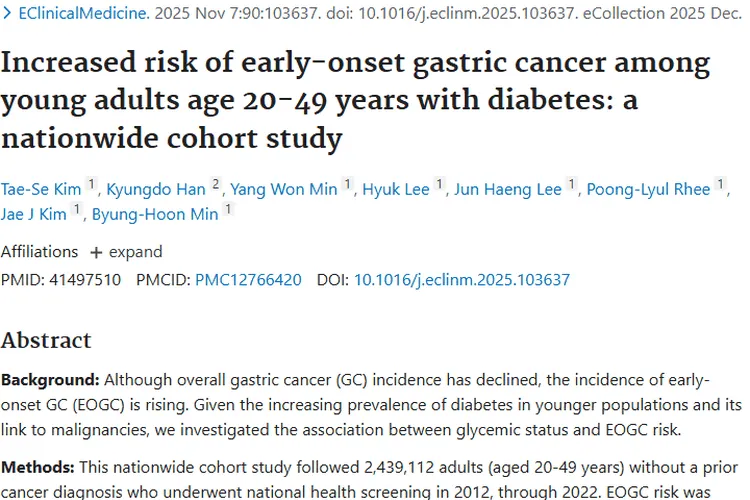Open the EClinicalMedicine journal dropdown

(82, 15)
